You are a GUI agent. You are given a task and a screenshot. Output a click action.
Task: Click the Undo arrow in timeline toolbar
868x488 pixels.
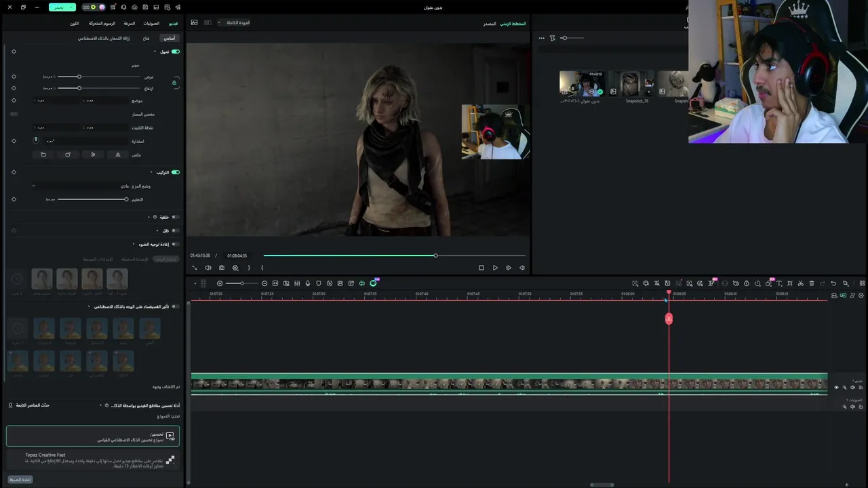click(x=833, y=283)
